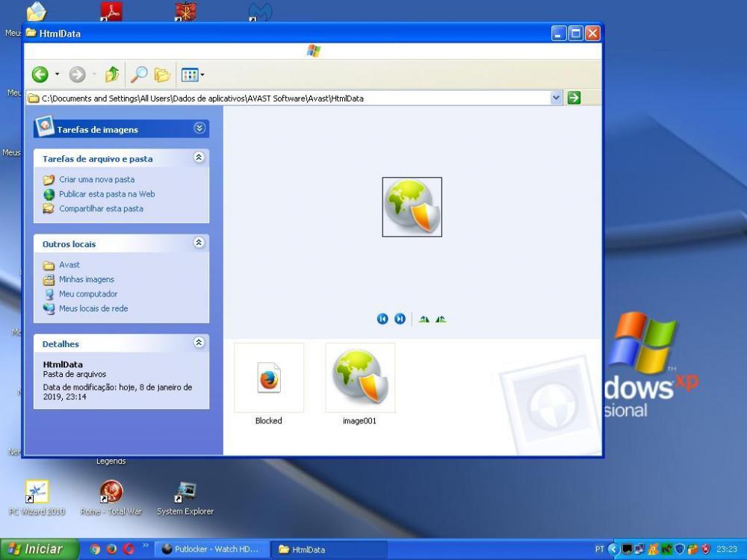Expand the address bar dropdown

point(556,98)
